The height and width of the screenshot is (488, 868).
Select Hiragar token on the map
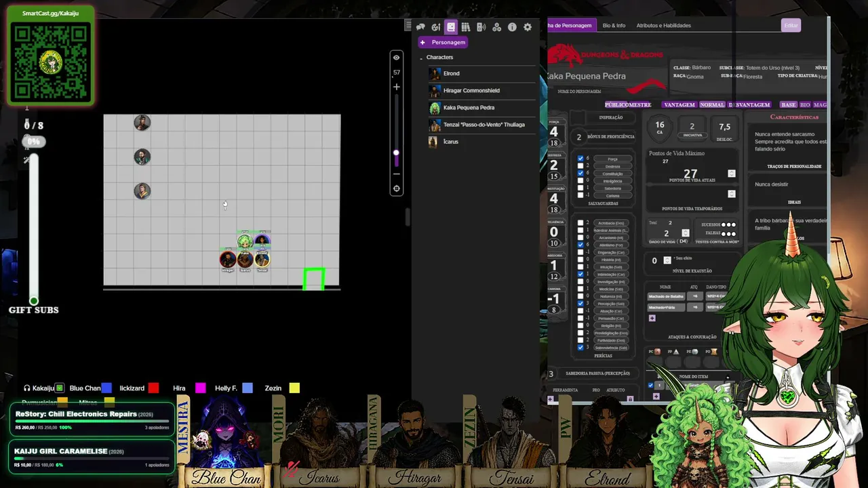(228, 260)
